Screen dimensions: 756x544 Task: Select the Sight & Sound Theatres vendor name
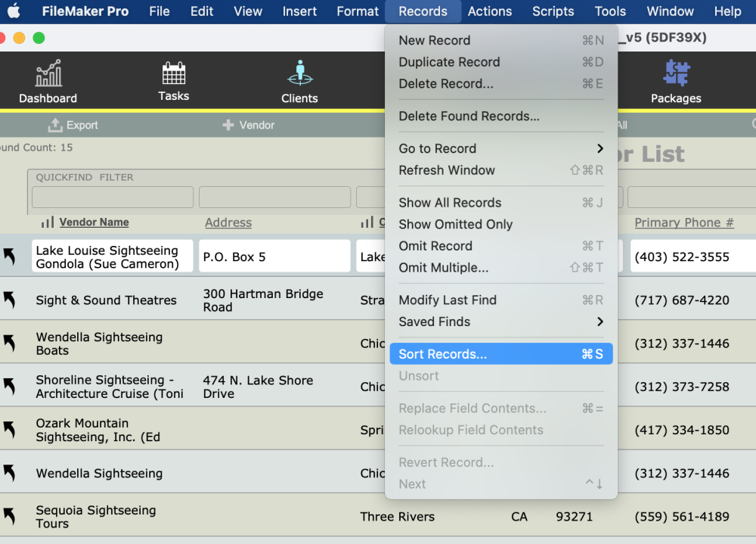click(x=106, y=300)
